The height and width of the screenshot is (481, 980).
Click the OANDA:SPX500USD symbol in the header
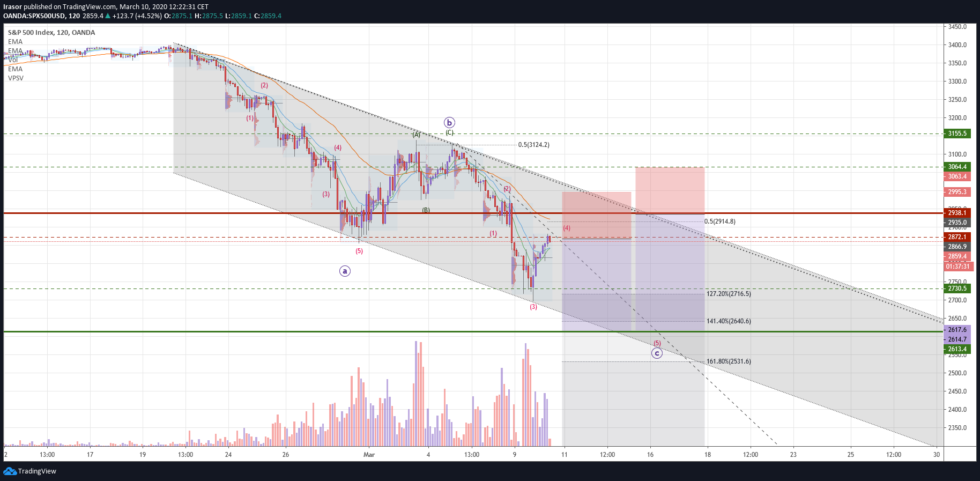[x=34, y=16]
